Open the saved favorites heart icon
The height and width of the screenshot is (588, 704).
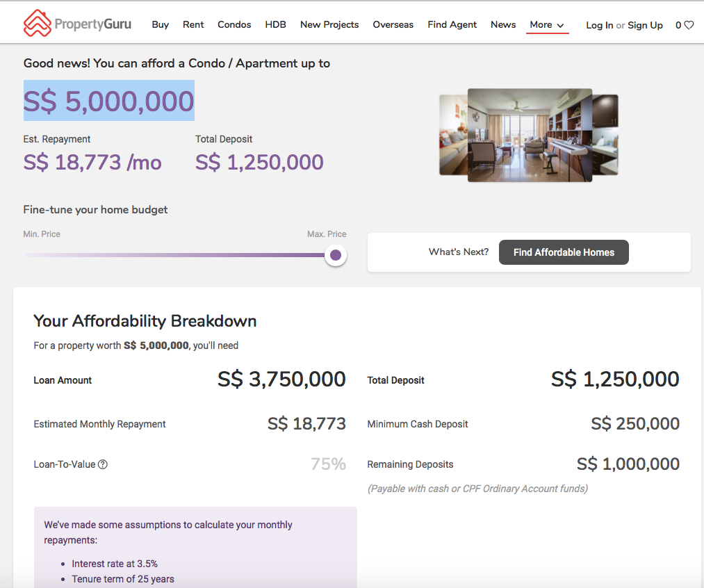(x=689, y=25)
